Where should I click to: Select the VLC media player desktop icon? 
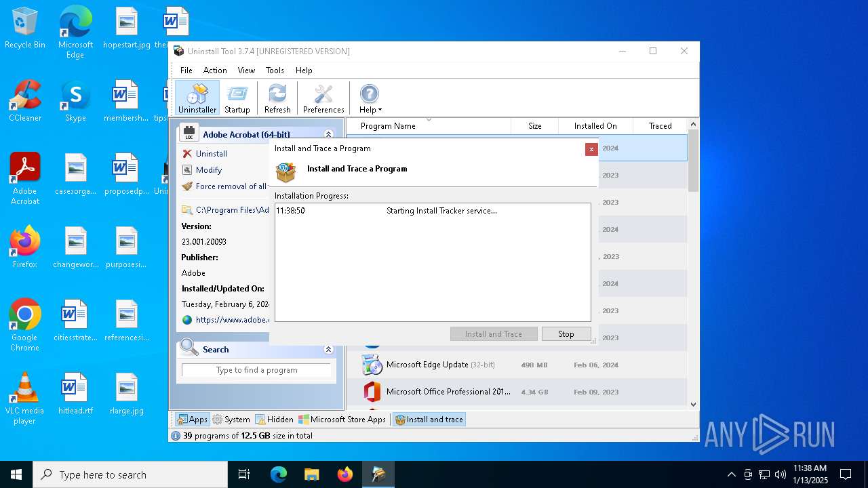point(25,399)
